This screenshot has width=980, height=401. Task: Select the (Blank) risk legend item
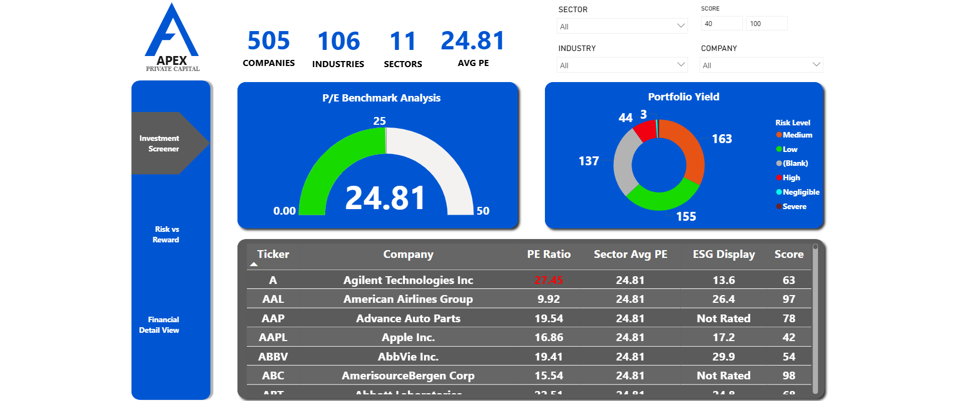pyautogui.click(x=795, y=163)
